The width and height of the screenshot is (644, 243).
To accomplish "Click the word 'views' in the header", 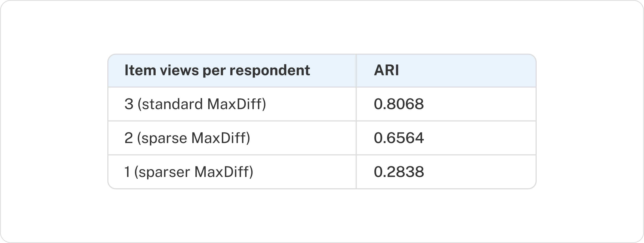I will (179, 70).
